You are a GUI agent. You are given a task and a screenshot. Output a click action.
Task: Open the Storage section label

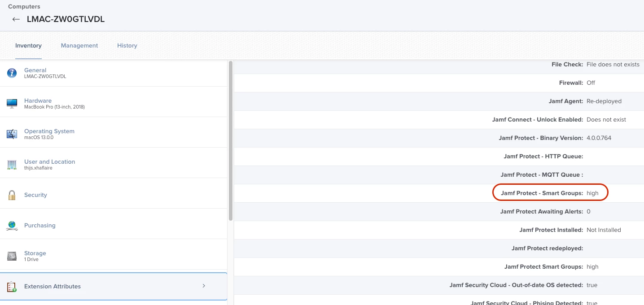35,253
